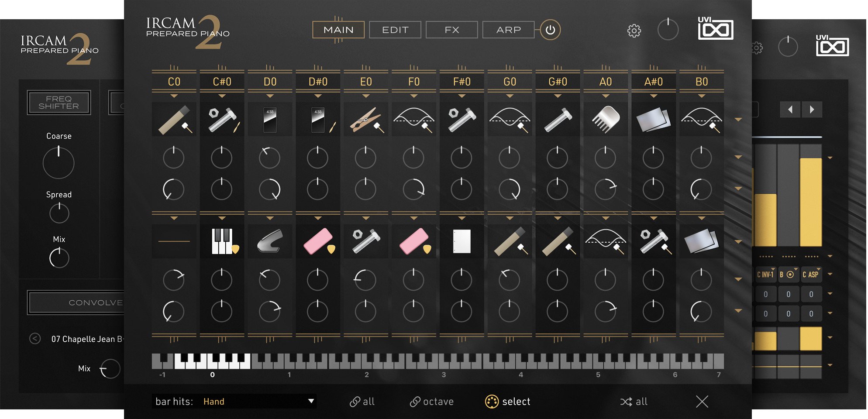Select the empty line slot under C0 bottom
The height and width of the screenshot is (419, 868).
174,241
